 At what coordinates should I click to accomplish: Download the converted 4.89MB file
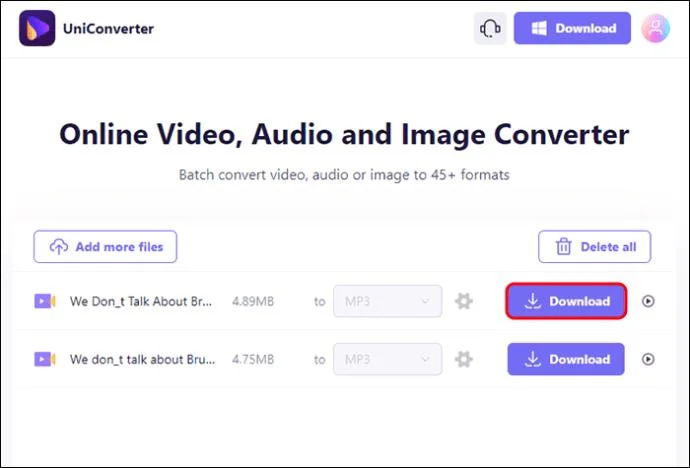click(x=566, y=301)
